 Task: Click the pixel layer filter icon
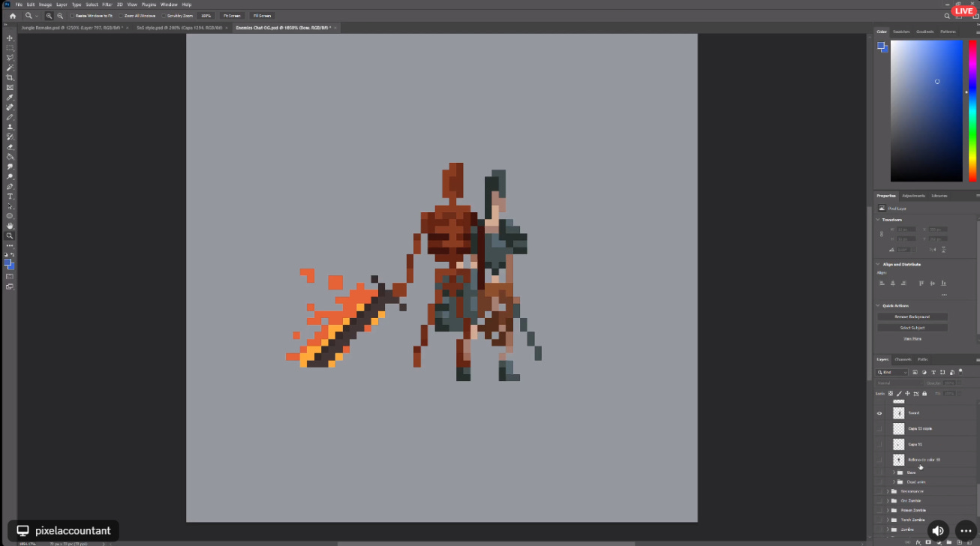pyautogui.click(x=915, y=372)
